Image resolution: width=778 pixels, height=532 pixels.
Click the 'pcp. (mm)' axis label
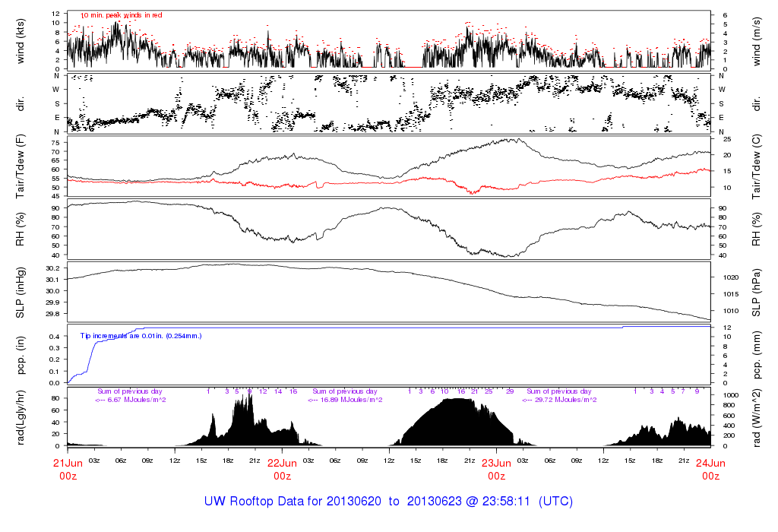coord(756,354)
